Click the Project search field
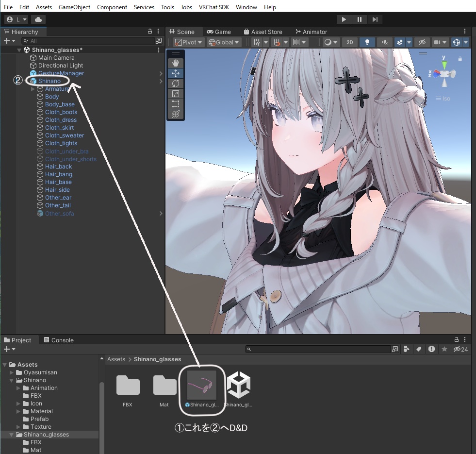476x454 pixels. click(x=318, y=349)
